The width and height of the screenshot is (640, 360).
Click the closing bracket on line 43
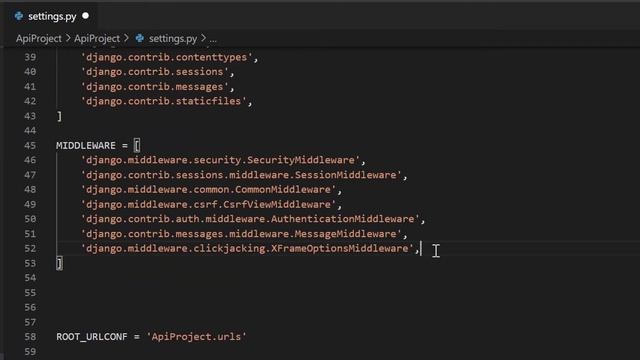(x=59, y=116)
